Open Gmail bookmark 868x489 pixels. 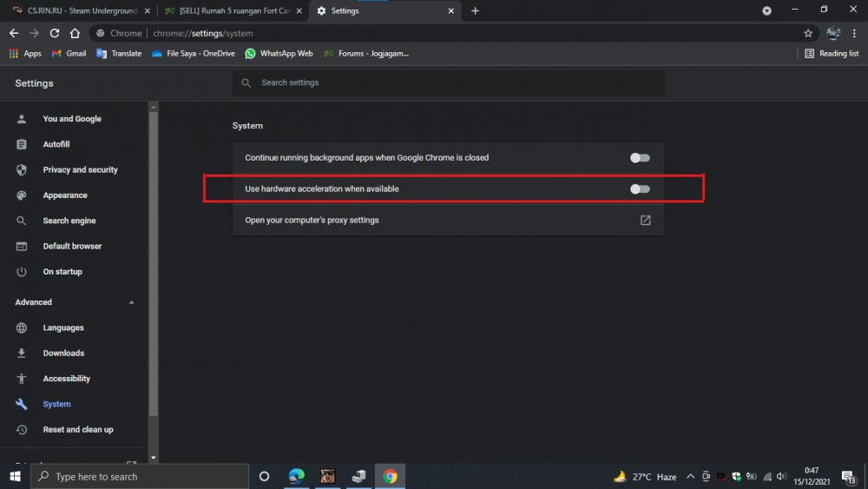click(69, 54)
